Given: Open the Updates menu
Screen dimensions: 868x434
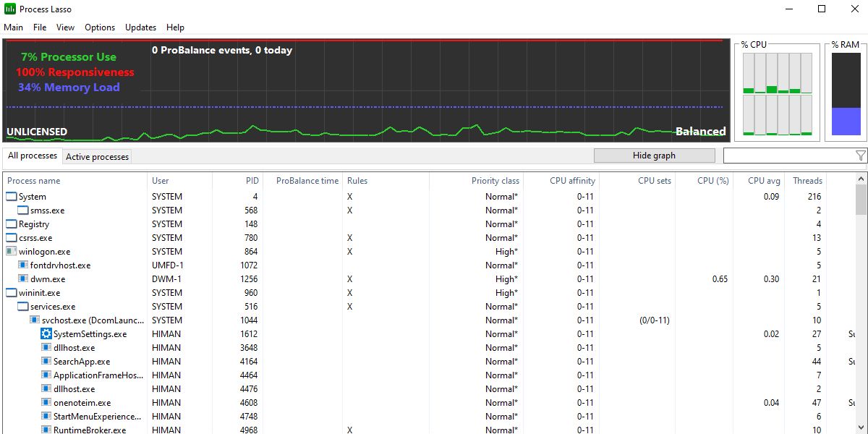Looking at the screenshot, I should [140, 27].
